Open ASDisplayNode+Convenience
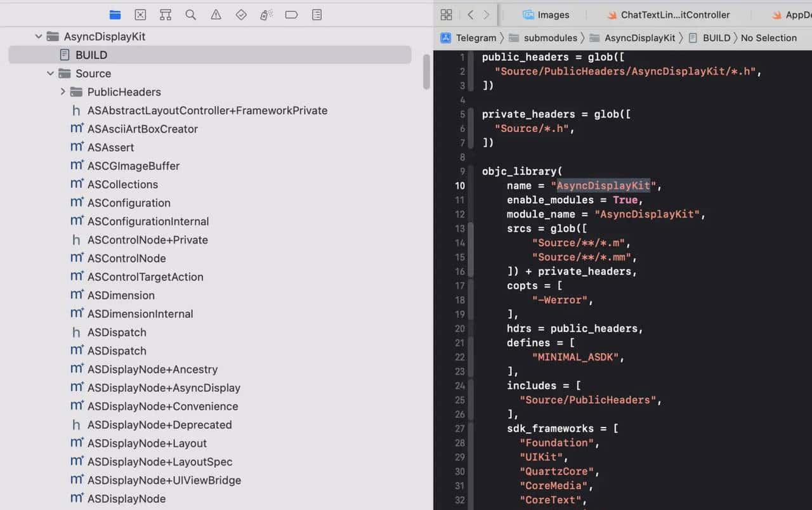 [x=163, y=406]
